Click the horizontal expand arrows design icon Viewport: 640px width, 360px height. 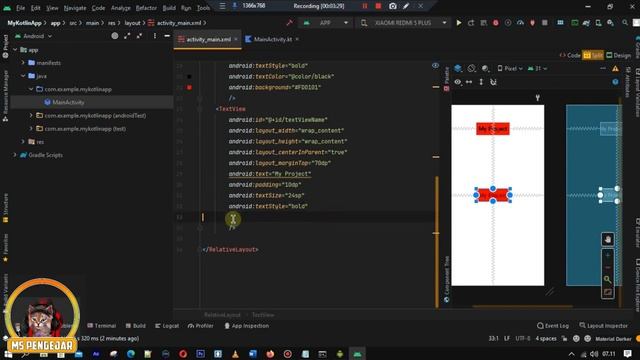[x=469, y=82]
